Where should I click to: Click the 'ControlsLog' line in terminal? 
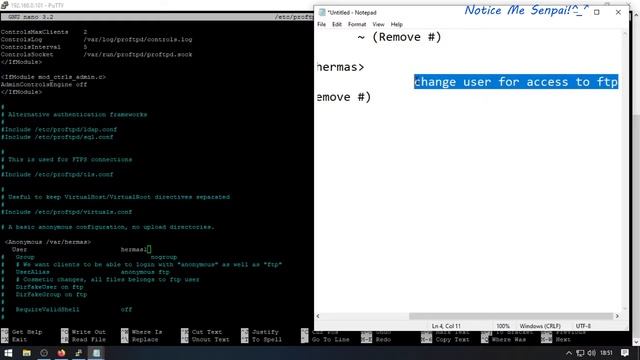[96, 40]
